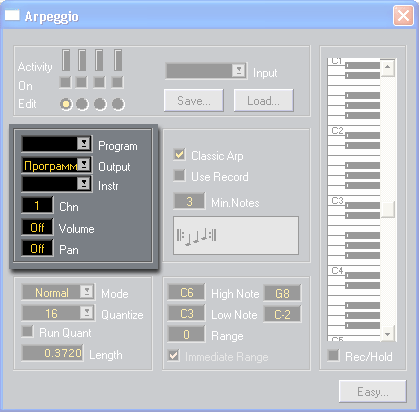Image resolution: width=419 pixels, height=412 pixels.
Task: Click the Save... button
Action: (x=194, y=100)
